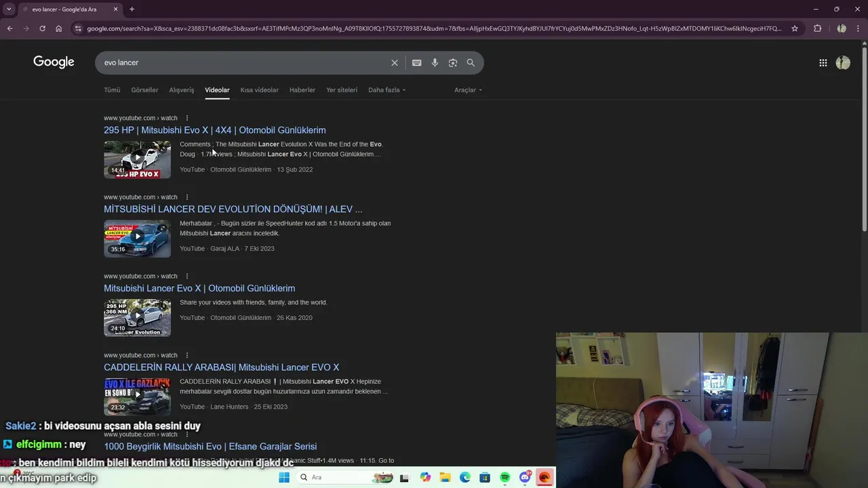Viewport: 868px width, 488px height.
Task: Open Microsoft Store from the taskbar
Action: (x=485, y=477)
